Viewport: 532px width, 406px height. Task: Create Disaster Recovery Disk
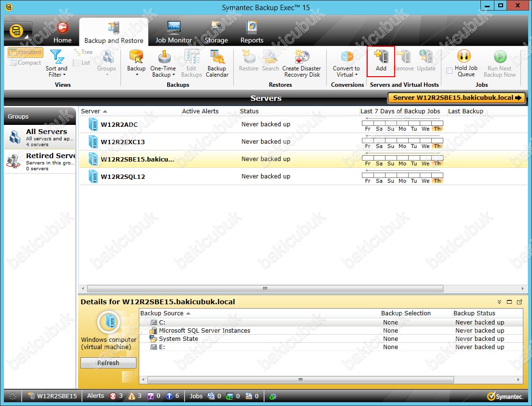click(x=302, y=64)
